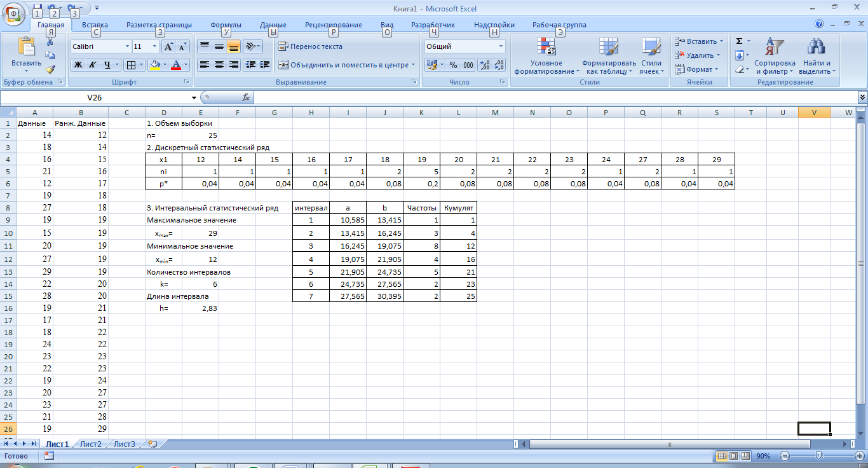Click the Cut scissors icon
Viewport: 868px width, 468px height.
click(51, 41)
